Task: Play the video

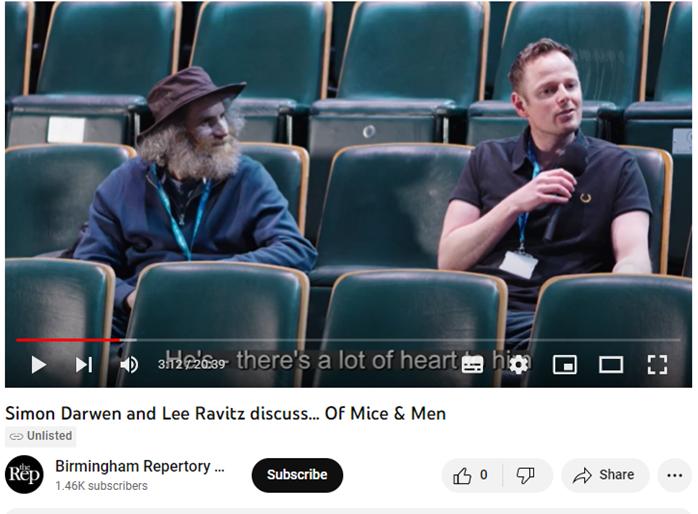Action: (x=39, y=365)
